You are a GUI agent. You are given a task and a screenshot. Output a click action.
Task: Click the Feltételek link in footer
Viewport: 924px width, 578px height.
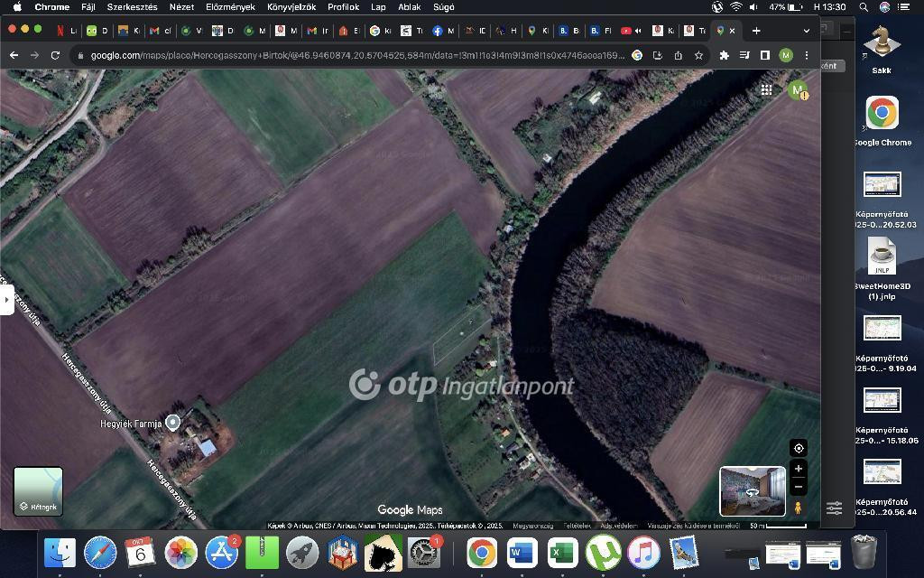pyautogui.click(x=577, y=526)
